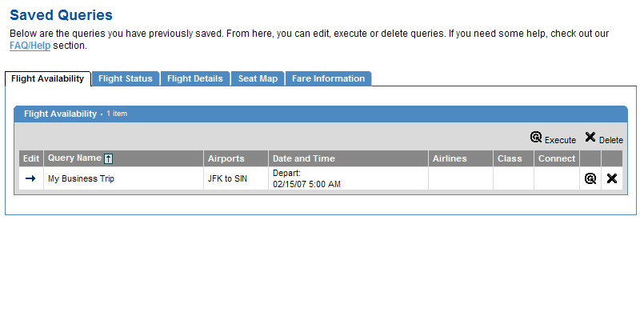The image size is (644, 320).
Task: Click the Query Name column header
Action: [74, 158]
